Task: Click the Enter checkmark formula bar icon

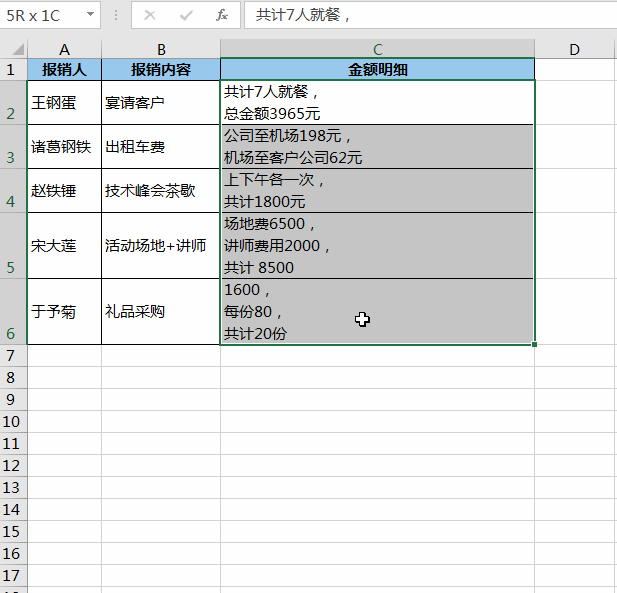Action: pyautogui.click(x=186, y=15)
